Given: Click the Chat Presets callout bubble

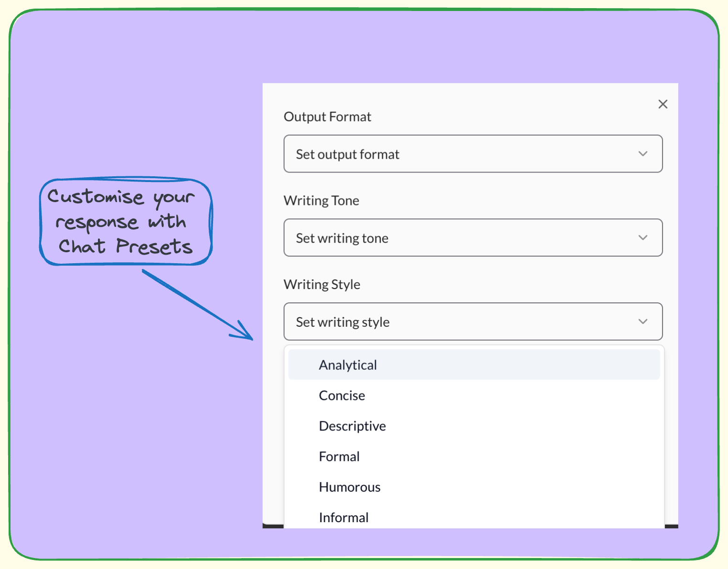Looking at the screenshot, I should pos(125,222).
